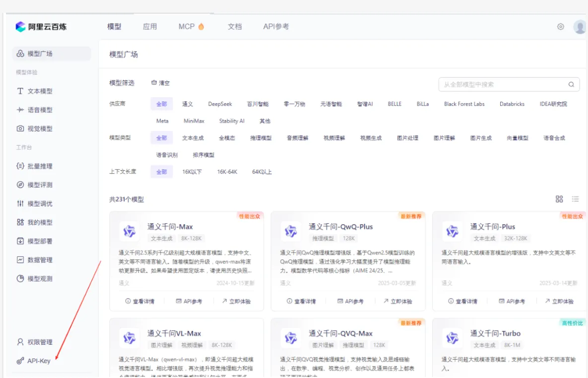Viewport: 588px width, 378px height.
Task: Click 查看详情 on 通义千问-QwQ-Plus card
Action: (301, 301)
